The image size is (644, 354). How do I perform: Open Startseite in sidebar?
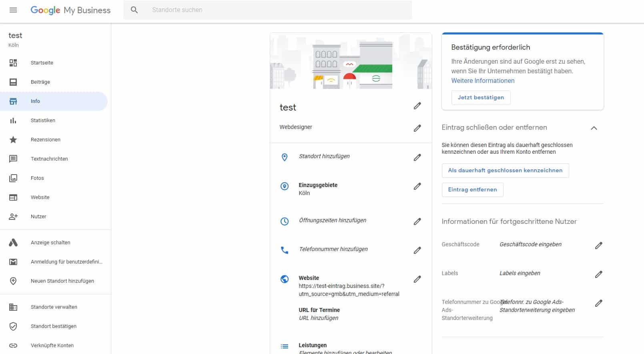tap(42, 63)
